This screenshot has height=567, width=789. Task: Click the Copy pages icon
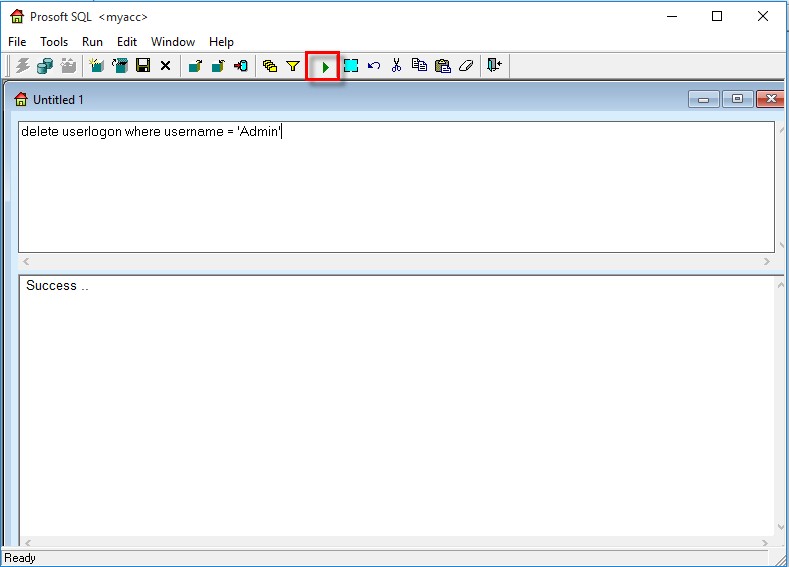tap(419, 66)
